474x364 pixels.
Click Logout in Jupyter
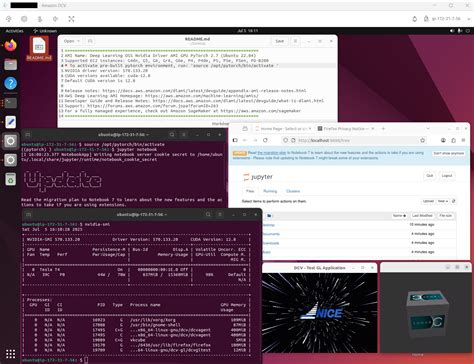pyautogui.click(x=447, y=176)
